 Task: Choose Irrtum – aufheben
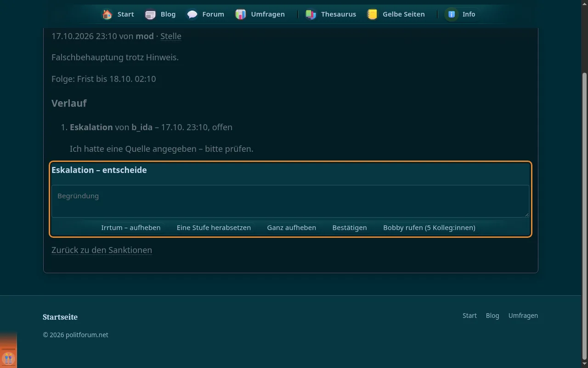[x=131, y=227]
